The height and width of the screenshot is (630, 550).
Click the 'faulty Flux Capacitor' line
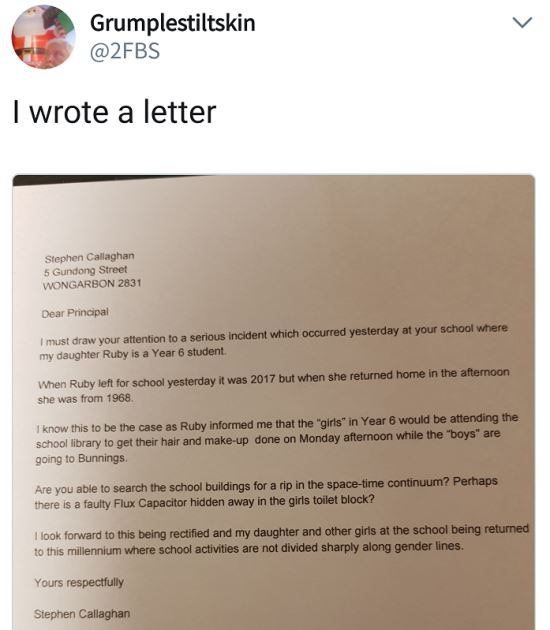click(x=204, y=502)
